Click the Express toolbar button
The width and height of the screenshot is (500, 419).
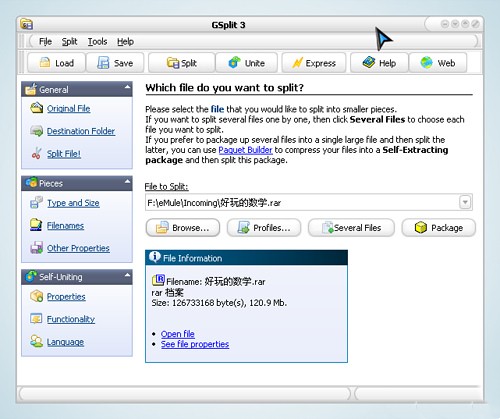point(314,63)
